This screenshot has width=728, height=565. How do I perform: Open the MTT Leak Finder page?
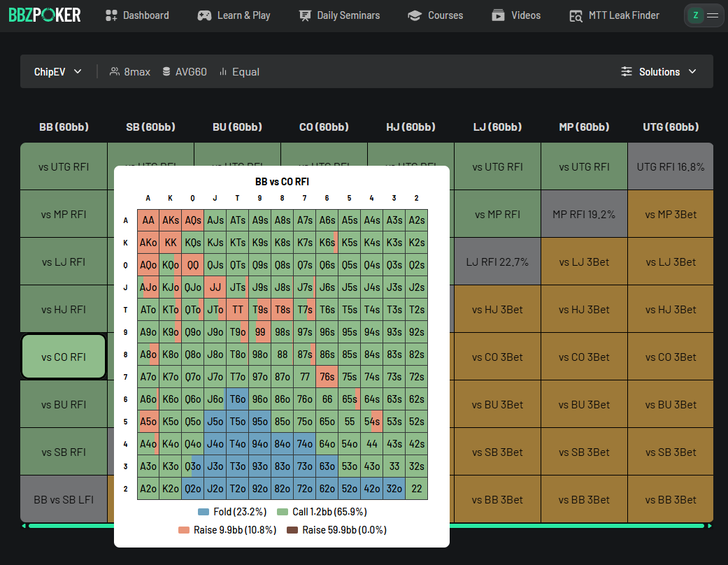point(623,15)
